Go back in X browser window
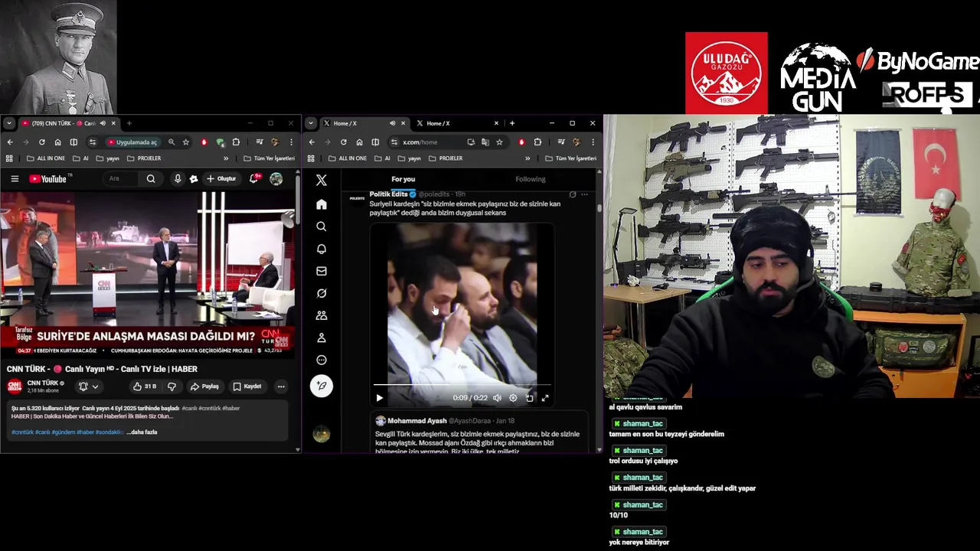The width and height of the screenshot is (980, 551). pos(312,142)
